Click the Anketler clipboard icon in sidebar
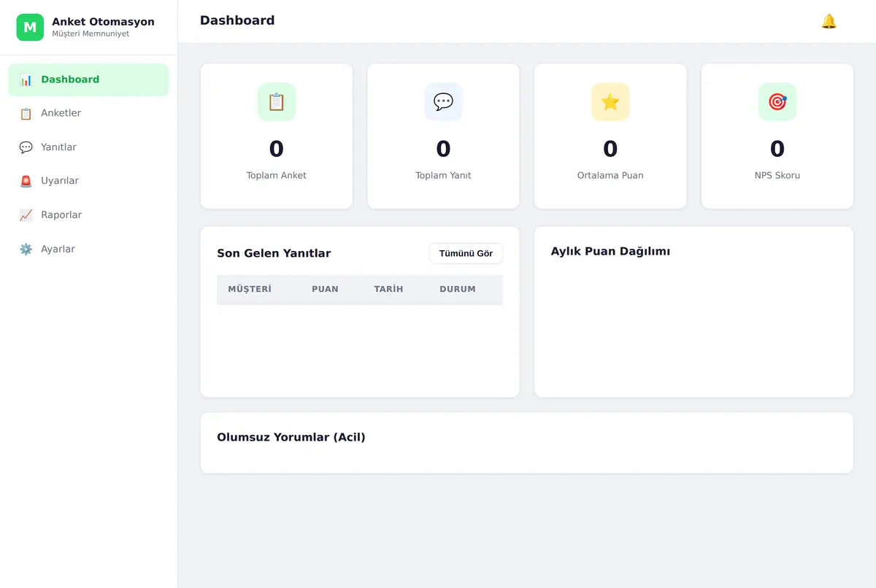Viewport: 876px width, 588px height. [26, 113]
